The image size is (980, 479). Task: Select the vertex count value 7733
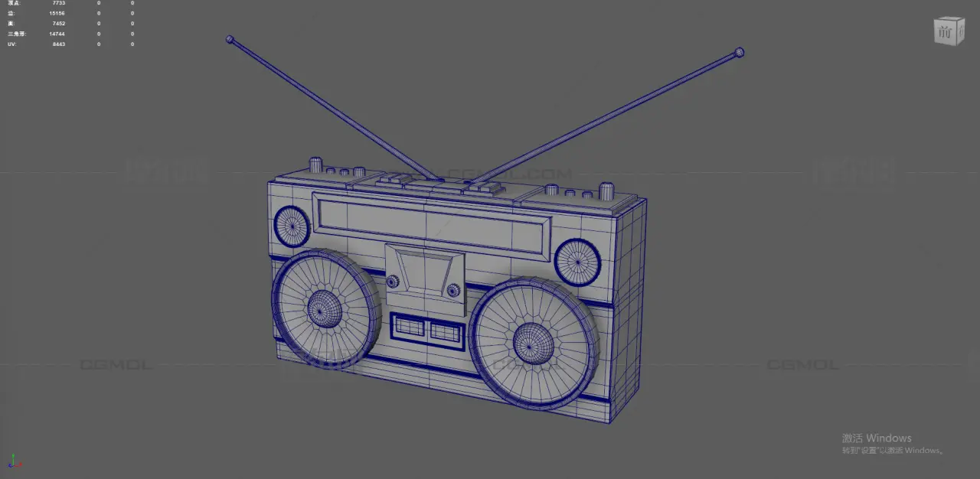click(x=58, y=3)
